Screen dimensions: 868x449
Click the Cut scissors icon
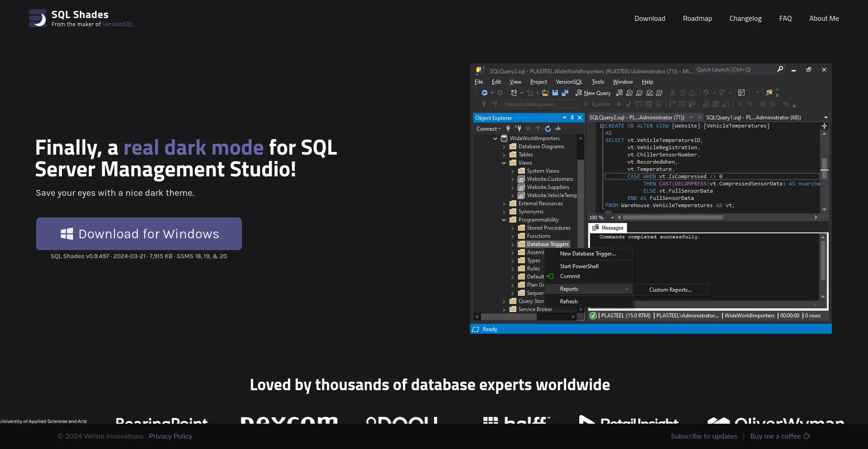(673, 93)
